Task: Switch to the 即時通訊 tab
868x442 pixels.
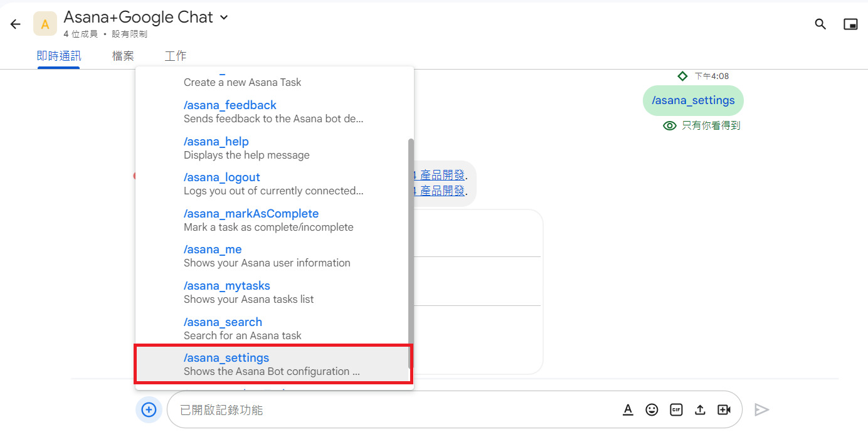Action: coord(59,56)
